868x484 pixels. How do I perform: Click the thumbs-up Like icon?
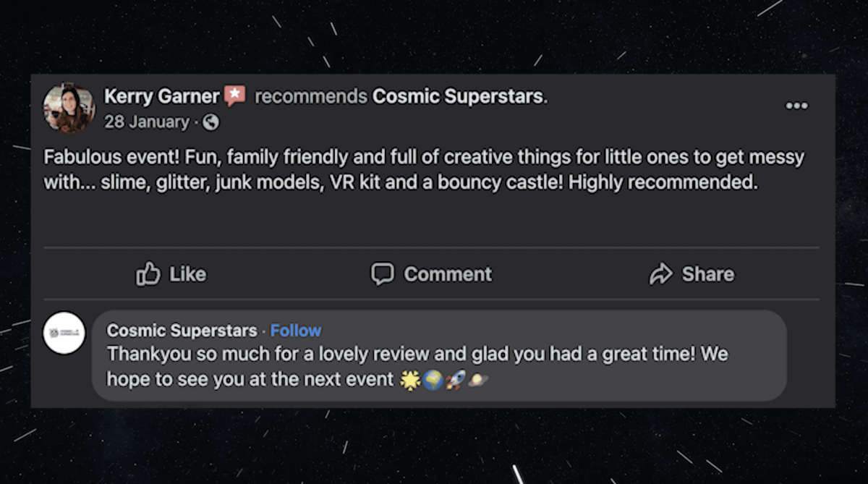(148, 274)
